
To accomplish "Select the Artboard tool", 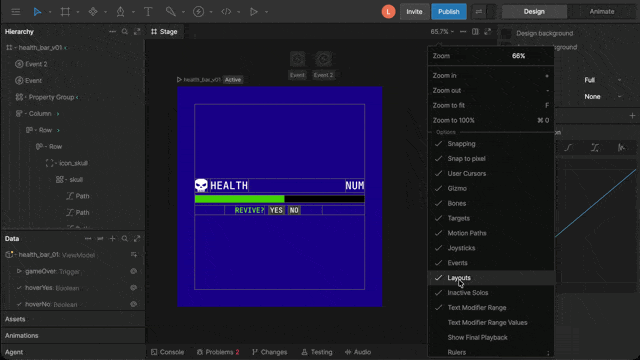I will pyautogui.click(x=65, y=11).
